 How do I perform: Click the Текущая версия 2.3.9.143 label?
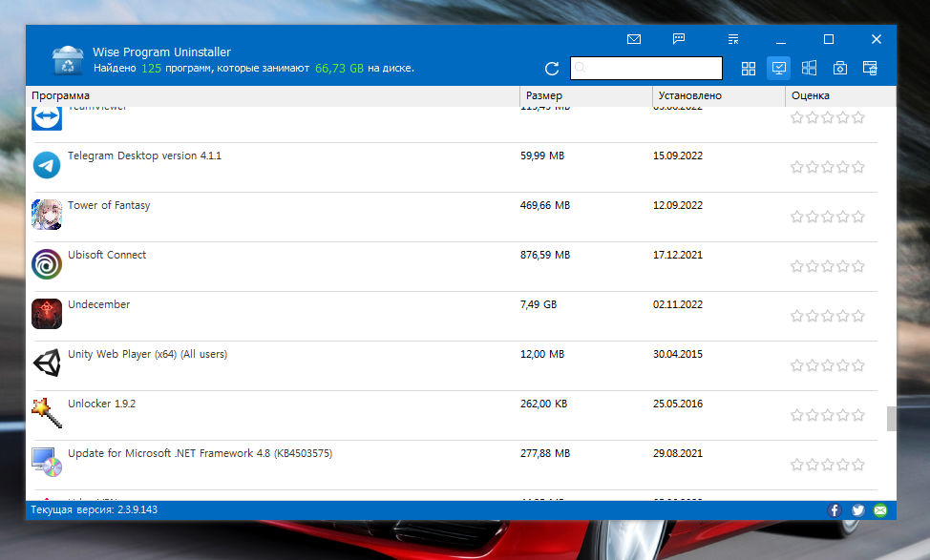coord(95,509)
